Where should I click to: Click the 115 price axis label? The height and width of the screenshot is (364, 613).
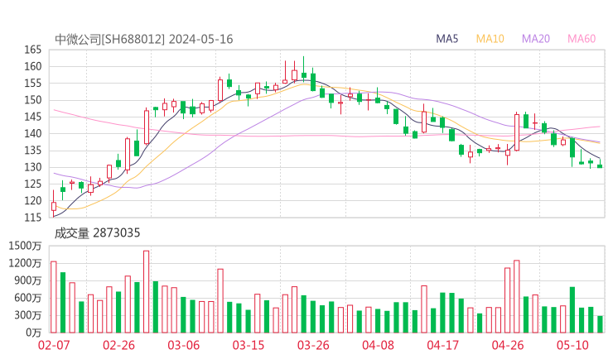coord(33,218)
